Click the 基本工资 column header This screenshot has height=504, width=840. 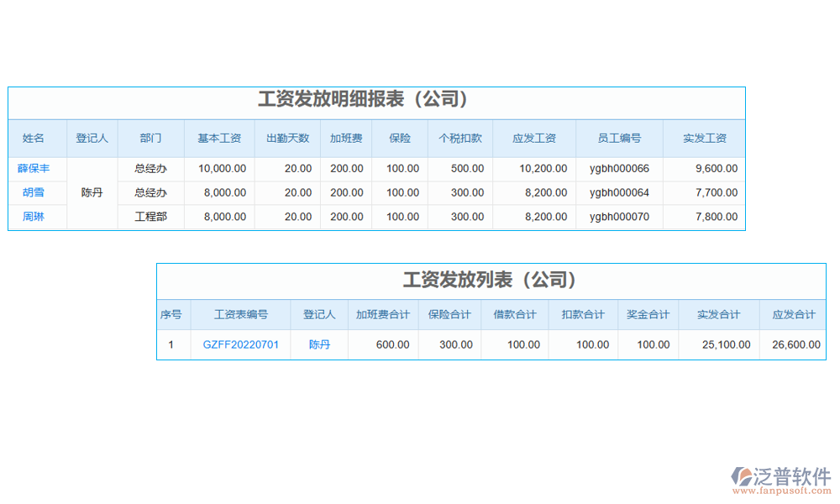(218, 139)
